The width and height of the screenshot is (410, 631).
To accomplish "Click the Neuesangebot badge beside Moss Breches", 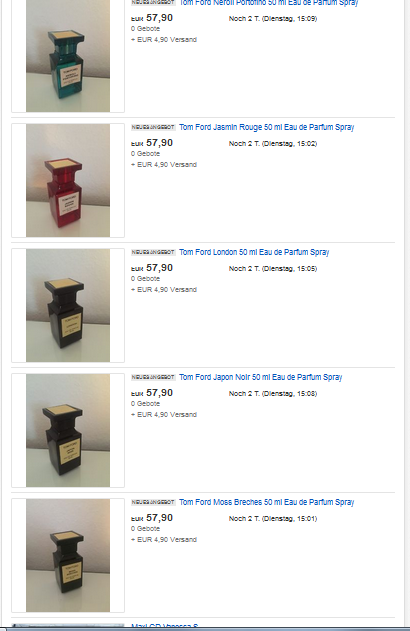I will 153,502.
